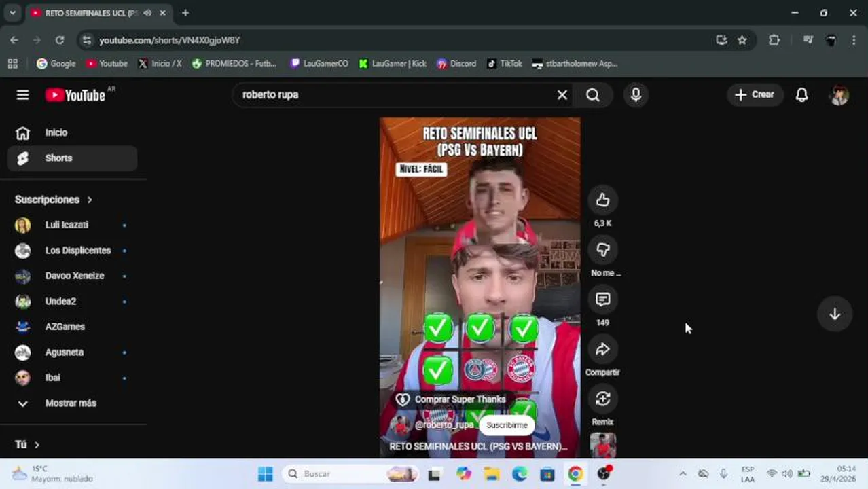Open the Youtube bookmark

(107, 64)
